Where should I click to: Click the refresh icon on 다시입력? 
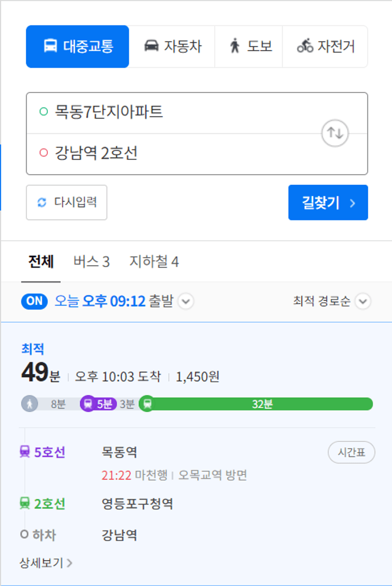click(x=42, y=203)
